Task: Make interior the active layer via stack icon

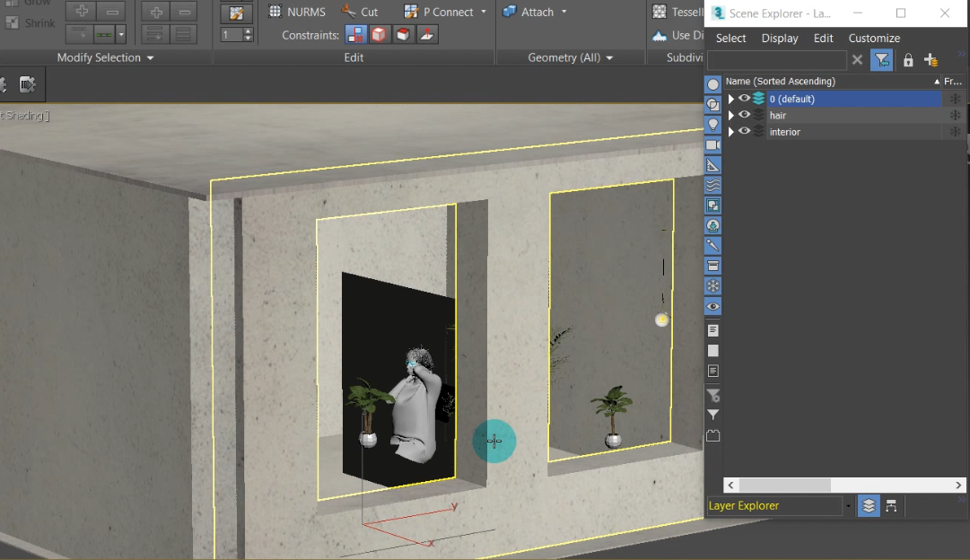Action: [758, 132]
